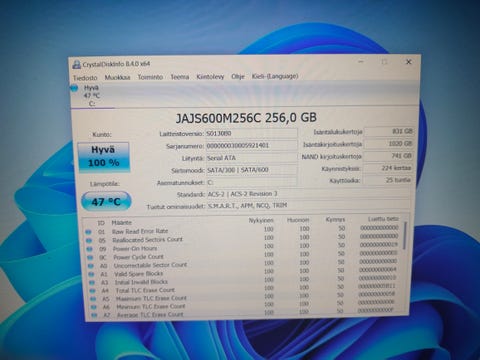Click the 47 °C temperature button
480x360 pixels.
tap(106, 201)
